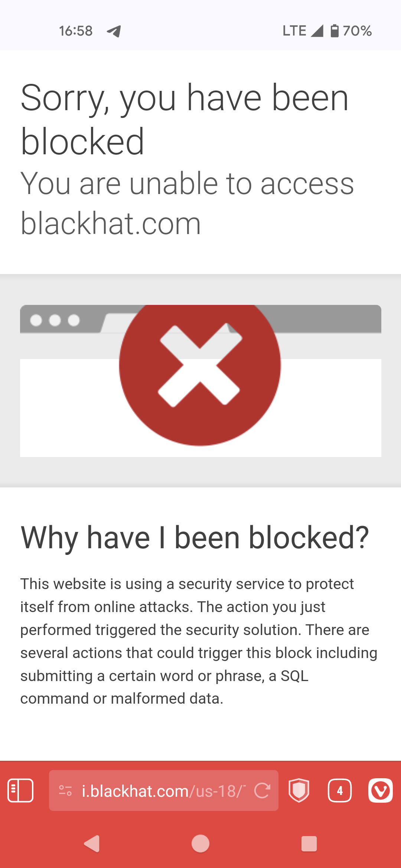Open the tab switcher showing 4 tabs

click(340, 790)
